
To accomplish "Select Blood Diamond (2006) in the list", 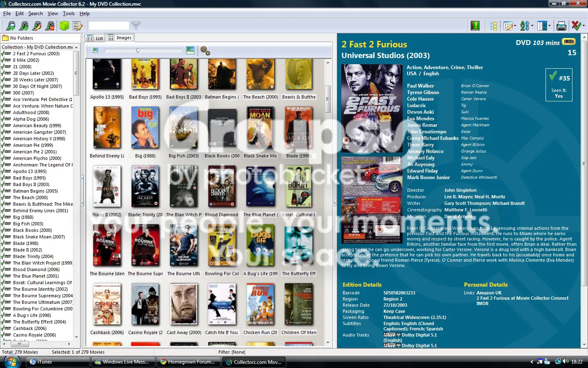I will [36, 269].
